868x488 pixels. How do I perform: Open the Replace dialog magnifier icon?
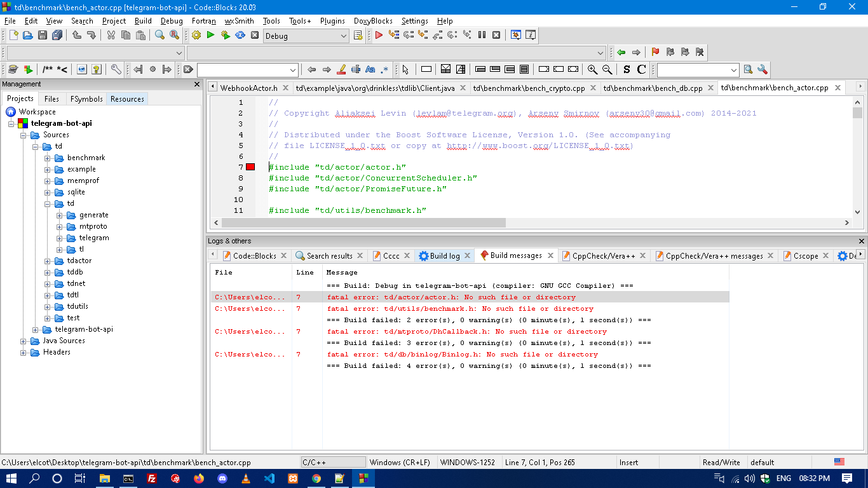(x=173, y=36)
